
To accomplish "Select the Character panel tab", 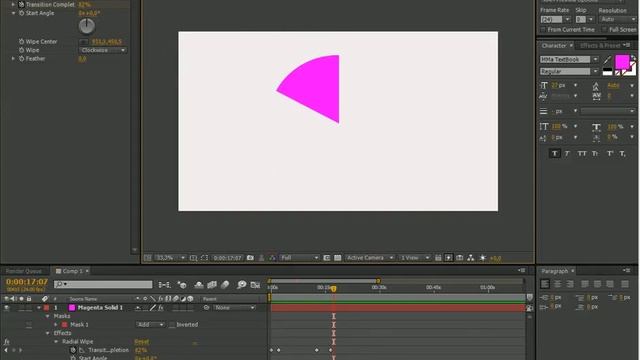I will click(x=554, y=46).
